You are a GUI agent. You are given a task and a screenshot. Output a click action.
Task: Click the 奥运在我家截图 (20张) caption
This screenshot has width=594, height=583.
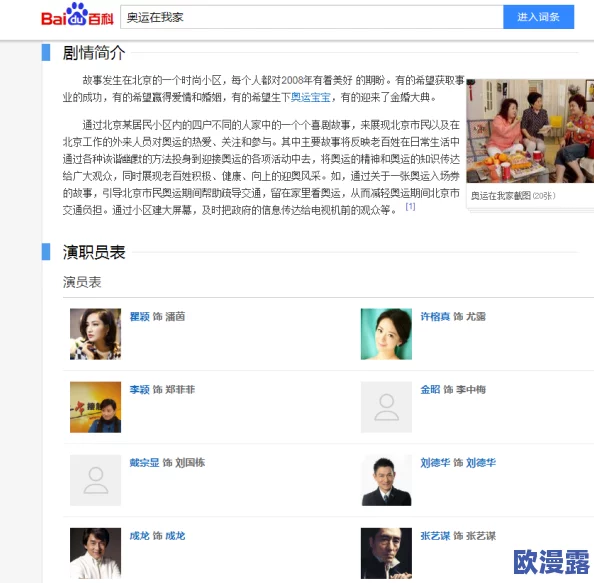(513, 196)
